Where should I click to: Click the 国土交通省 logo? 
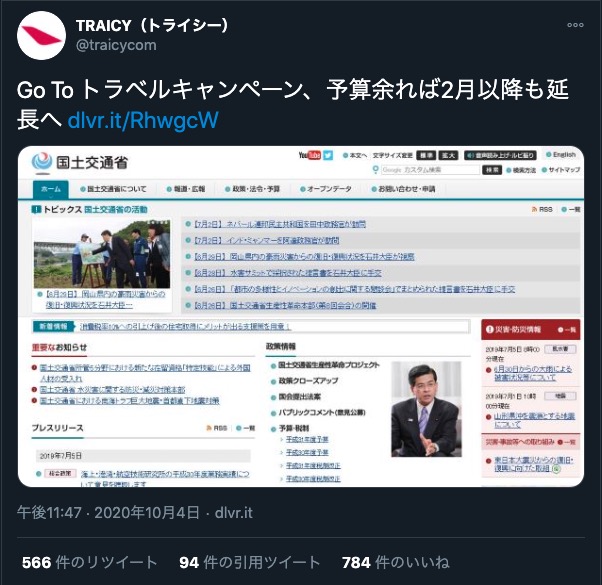pyautogui.click(x=79, y=162)
